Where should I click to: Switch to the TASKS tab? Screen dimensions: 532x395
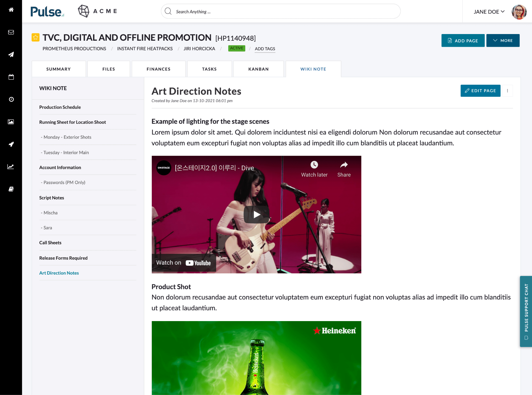point(209,69)
